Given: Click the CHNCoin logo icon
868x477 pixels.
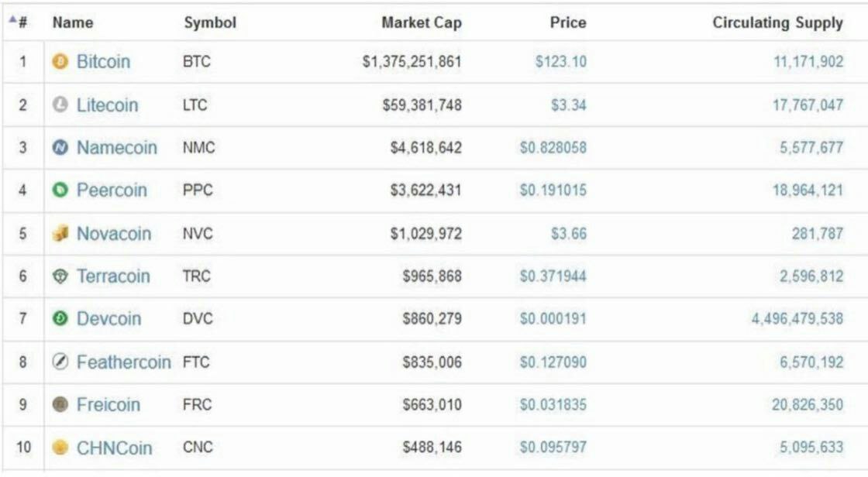Looking at the screenshot, I should click(60, 448).
